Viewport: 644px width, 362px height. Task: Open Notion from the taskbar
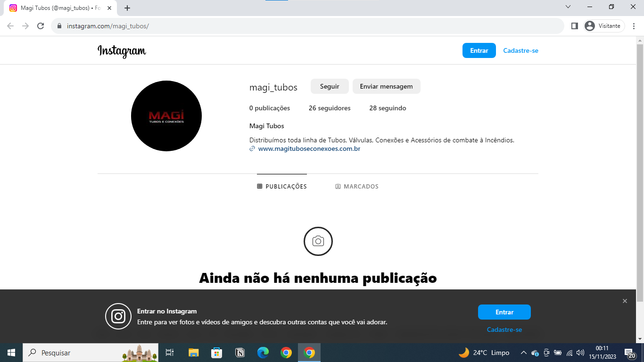coord(240,353)
